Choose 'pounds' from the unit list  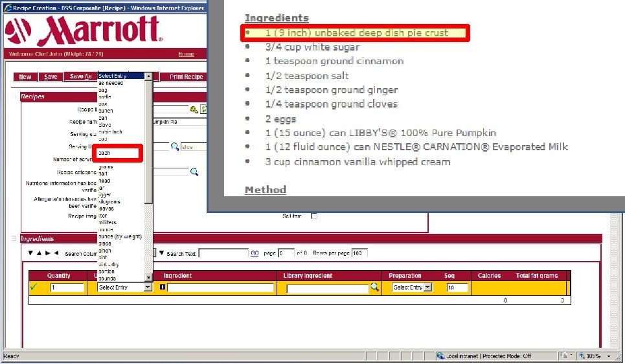(108, 279)
